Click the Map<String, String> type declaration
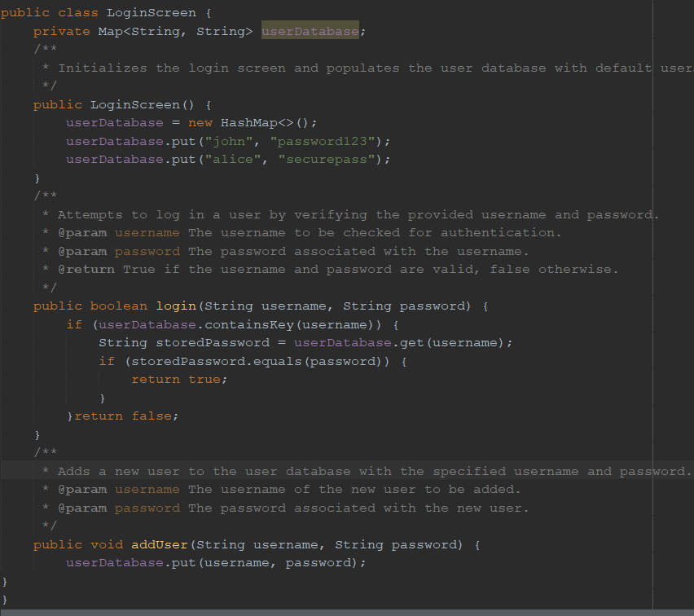This screenshot has width=694, height=616. point(175,30)
